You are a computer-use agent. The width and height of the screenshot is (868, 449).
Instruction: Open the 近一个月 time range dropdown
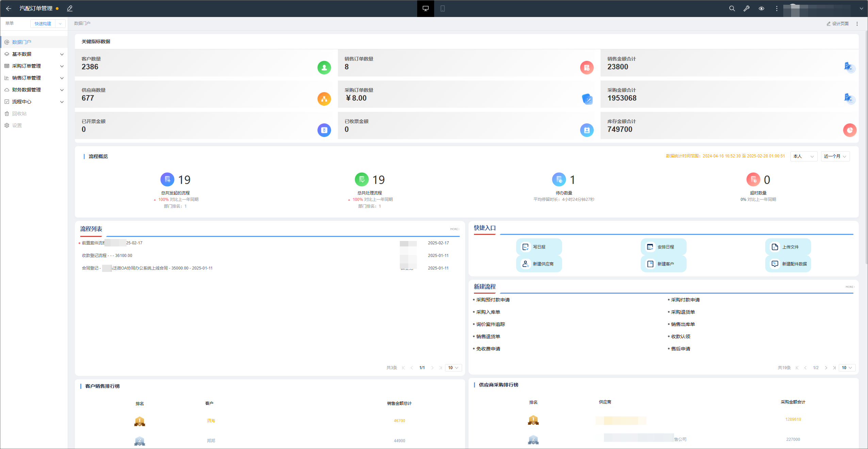[835, 156]
